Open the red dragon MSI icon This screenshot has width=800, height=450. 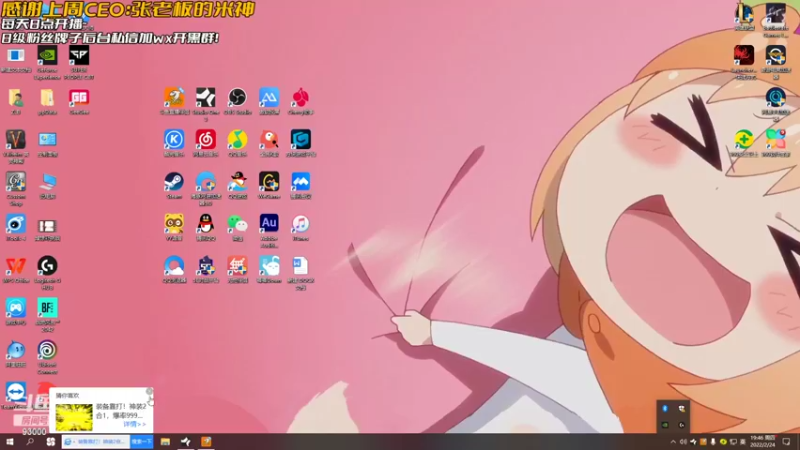[744, 56]
